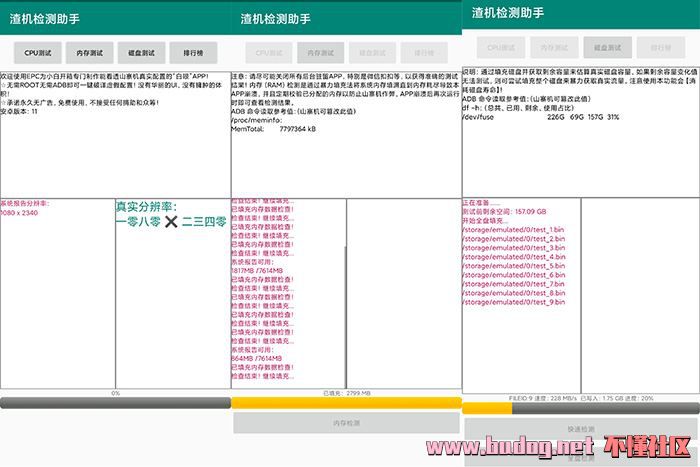
Task: Open 内存测试 in the left panel
Action: 89,52
